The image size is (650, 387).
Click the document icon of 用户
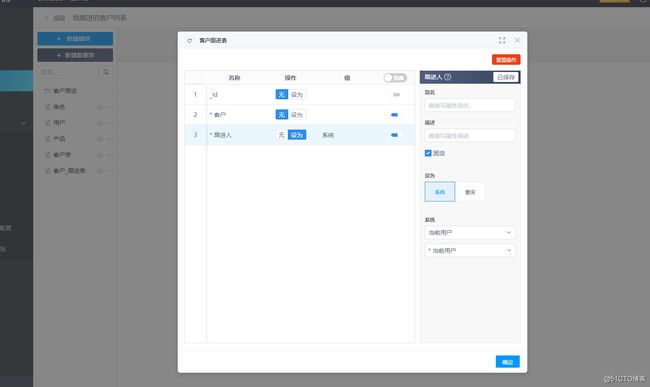point(47,123)
